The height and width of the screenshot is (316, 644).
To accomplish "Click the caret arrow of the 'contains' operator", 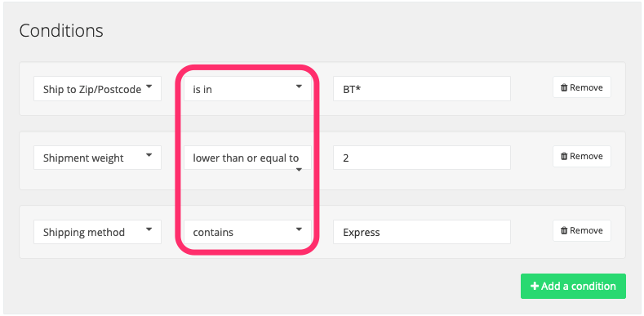I will (x=299, y=229).
